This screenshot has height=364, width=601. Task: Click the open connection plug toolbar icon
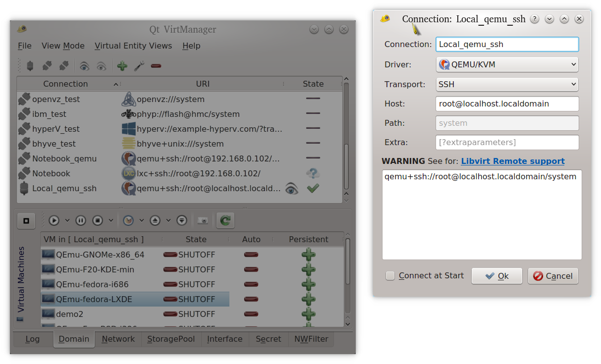(x=30, y=65)
